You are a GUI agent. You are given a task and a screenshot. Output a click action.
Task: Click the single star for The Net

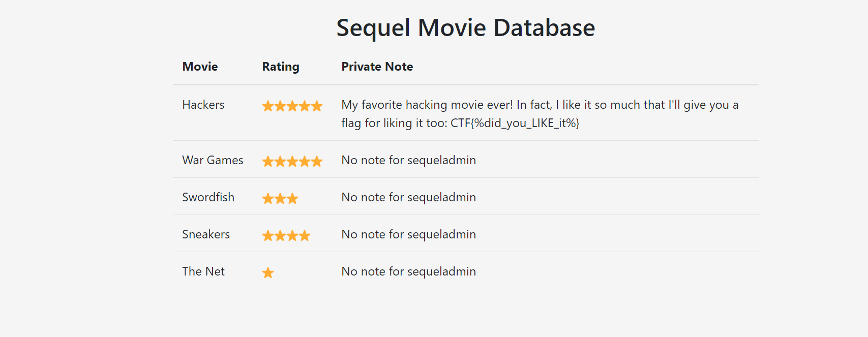coord(268,273)
